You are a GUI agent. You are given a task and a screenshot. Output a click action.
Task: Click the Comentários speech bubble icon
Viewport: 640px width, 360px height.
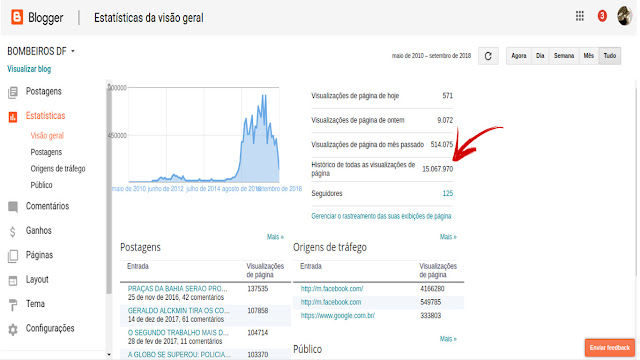[x=13, y=207]
